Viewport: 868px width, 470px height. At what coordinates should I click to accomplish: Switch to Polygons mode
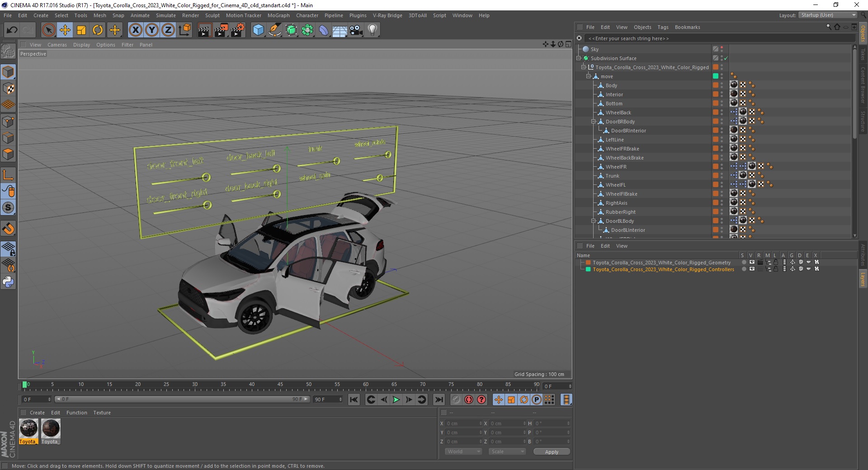pos(8,154)
